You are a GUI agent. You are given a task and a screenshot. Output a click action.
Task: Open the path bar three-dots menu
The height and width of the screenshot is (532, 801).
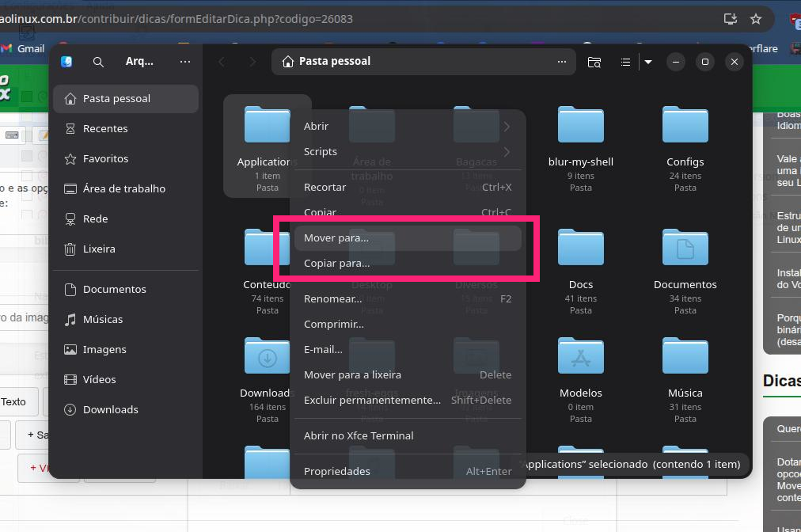click(562, 62)
